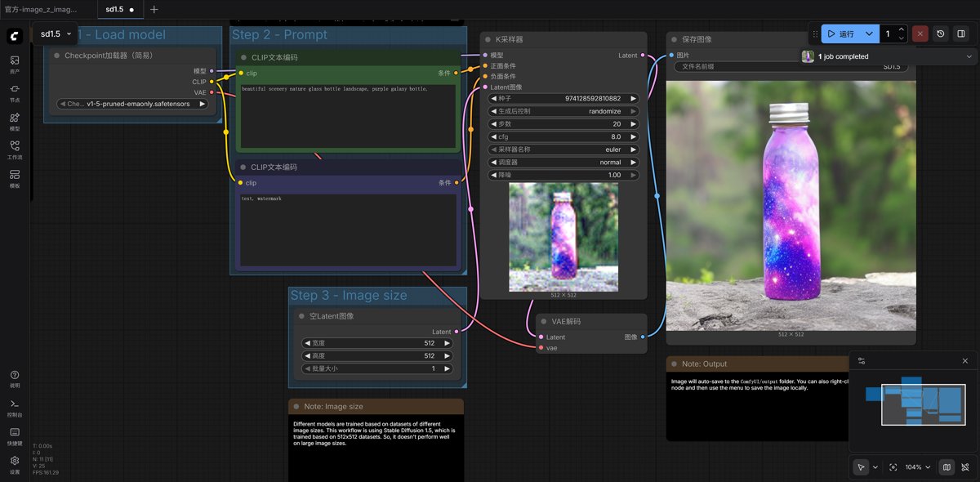Viewport: 980px width, 482px height.
Task: Increase the 步数 steps value with right arrow
Action: [x=633, y=124]
